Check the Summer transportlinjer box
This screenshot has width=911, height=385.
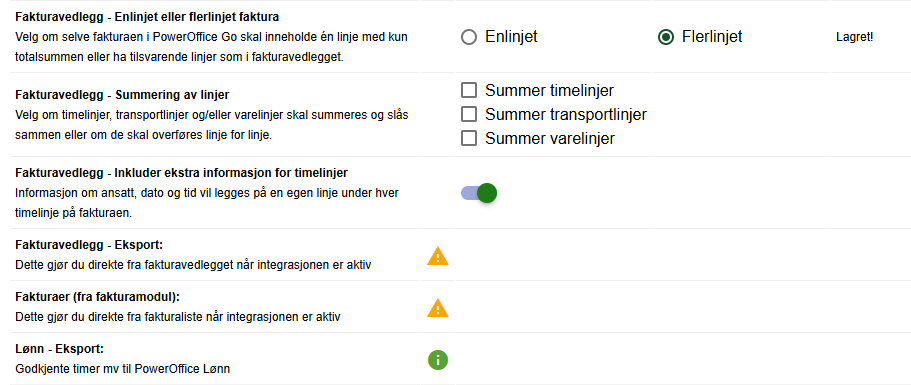(468, 114)
